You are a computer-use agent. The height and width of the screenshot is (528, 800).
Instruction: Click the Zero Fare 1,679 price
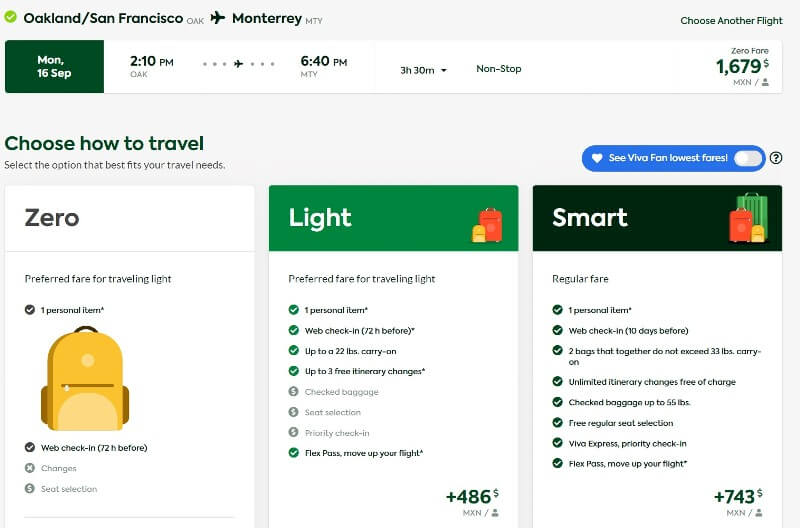[x=742, y=66]
